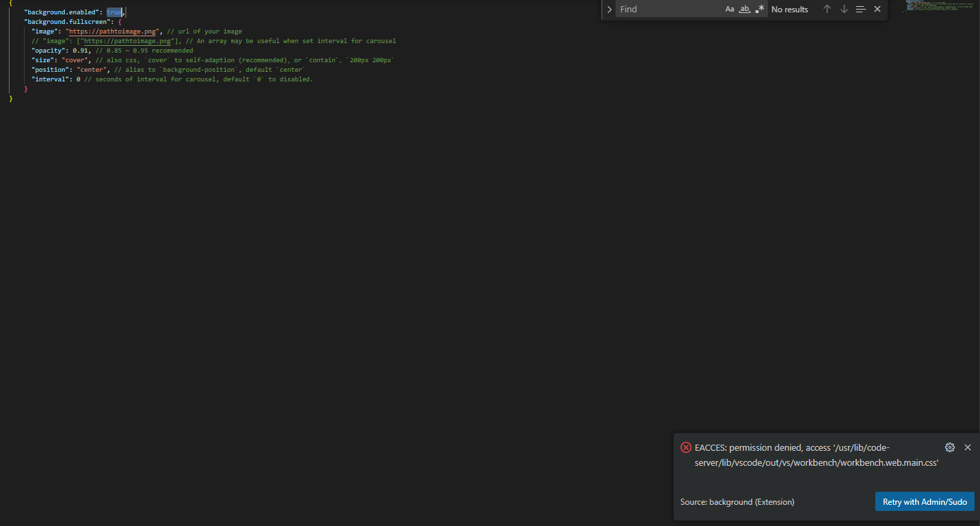Screen dimensions: 980x526
Task: Click the "size" key
Action: coord(42,60)
